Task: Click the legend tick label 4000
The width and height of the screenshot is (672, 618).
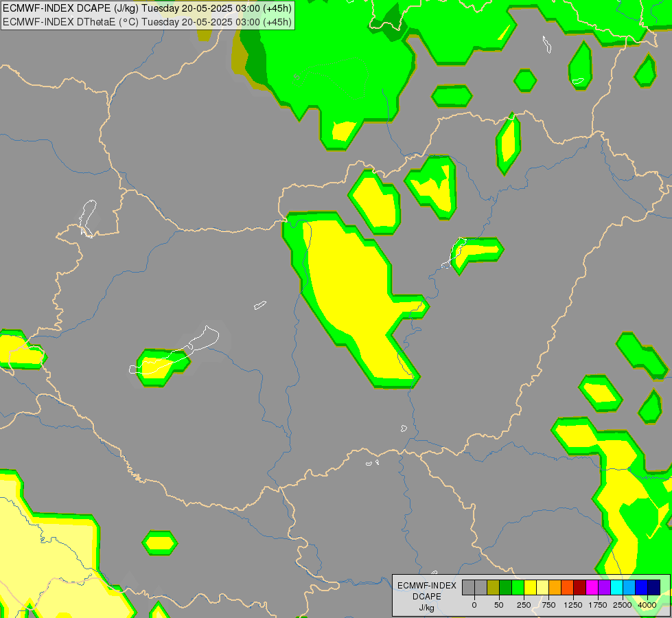Action: click(647, 605)
